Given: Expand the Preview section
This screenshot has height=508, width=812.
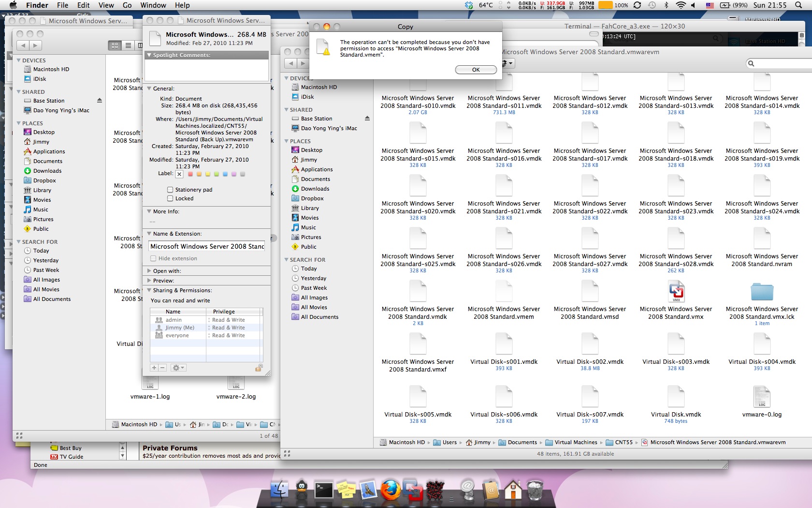Looking at the screenshot, I should (149, 281).
